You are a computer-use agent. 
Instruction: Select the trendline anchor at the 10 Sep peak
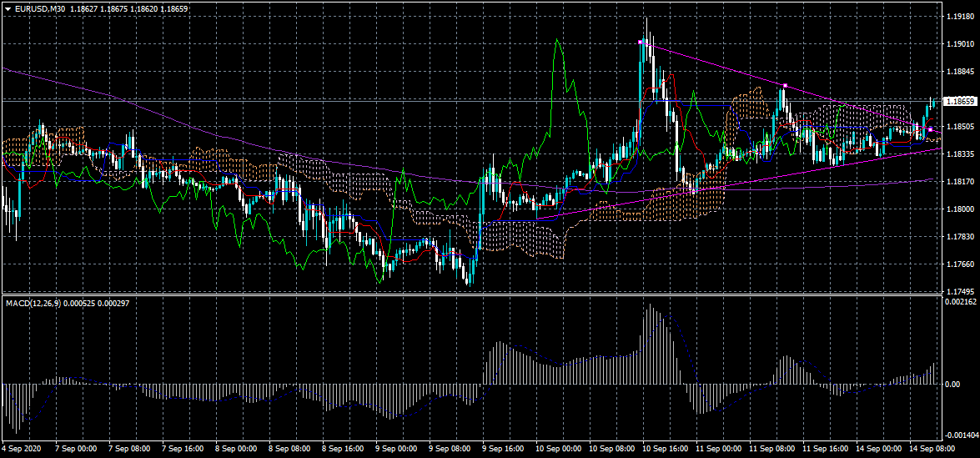(x=640, y=42)
